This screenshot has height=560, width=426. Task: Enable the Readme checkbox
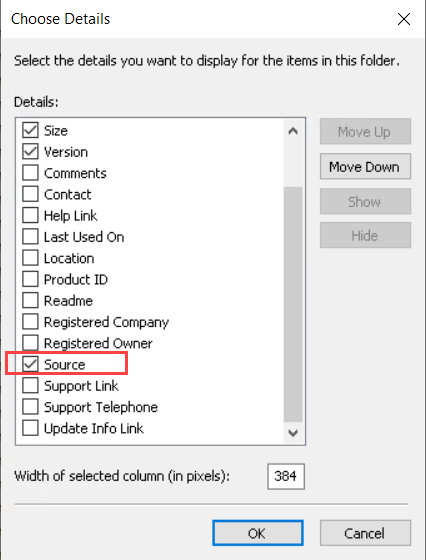pos(30,300)
